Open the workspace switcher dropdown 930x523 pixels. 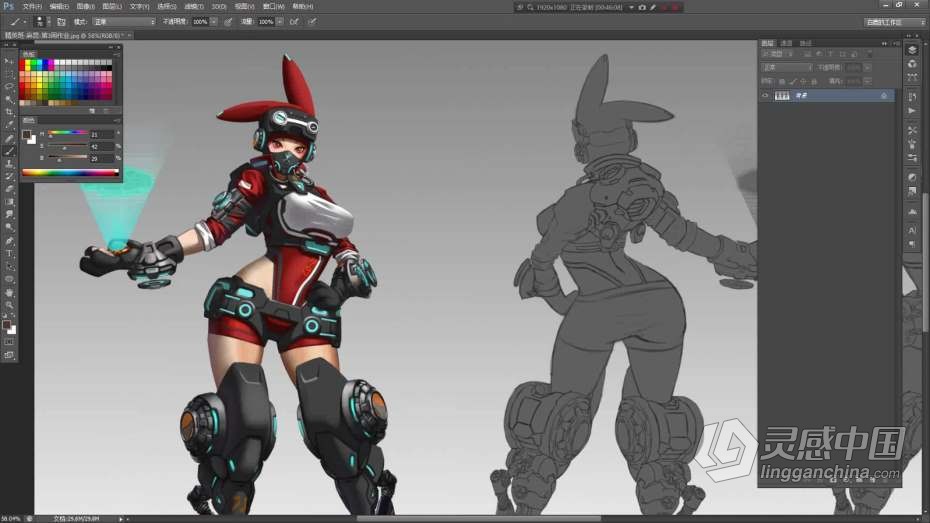pos(895,22)
